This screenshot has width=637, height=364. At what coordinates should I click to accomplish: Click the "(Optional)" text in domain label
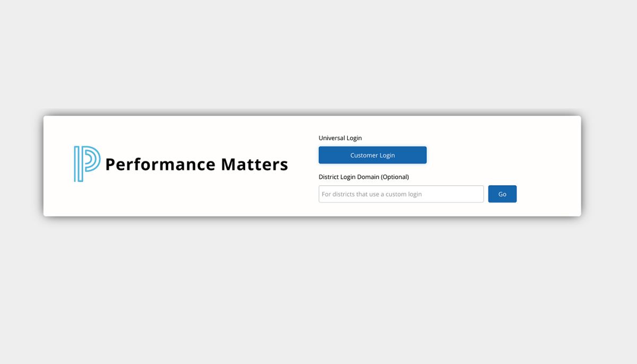pyautogui.click(x=395, y=177)
